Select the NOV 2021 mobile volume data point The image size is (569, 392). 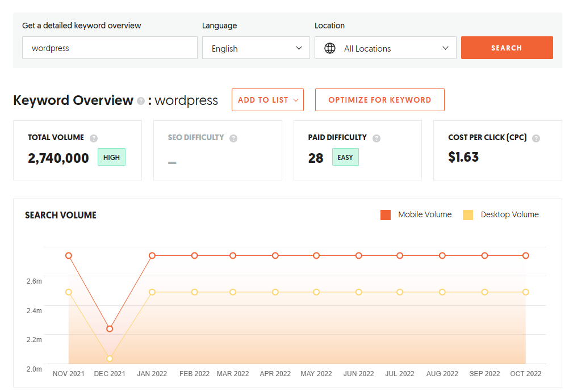point(69,256)
